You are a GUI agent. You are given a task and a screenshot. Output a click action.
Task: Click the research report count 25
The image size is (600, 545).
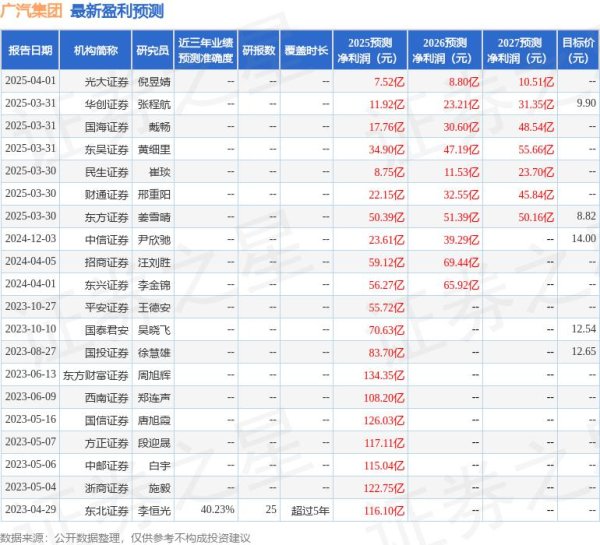click(271, 510)
